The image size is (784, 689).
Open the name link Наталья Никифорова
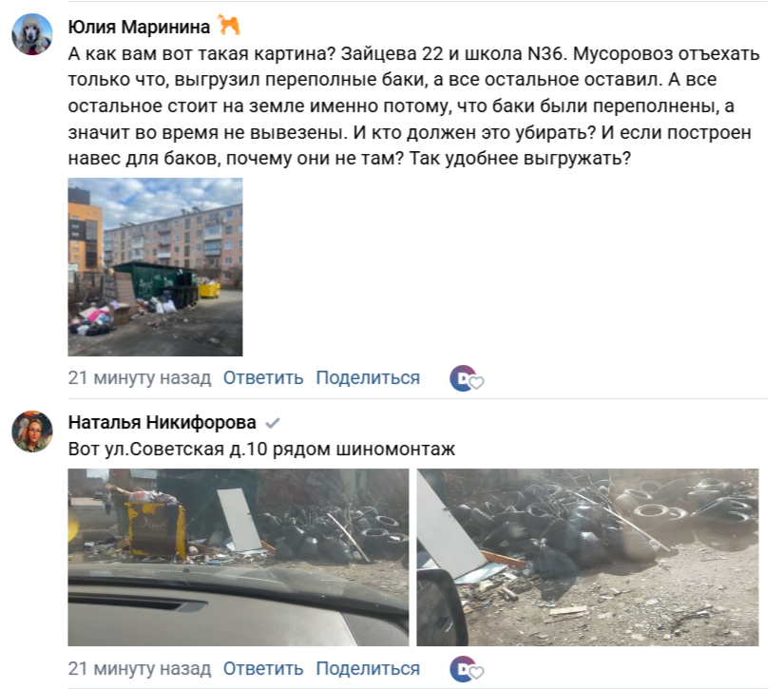point(162,423)
